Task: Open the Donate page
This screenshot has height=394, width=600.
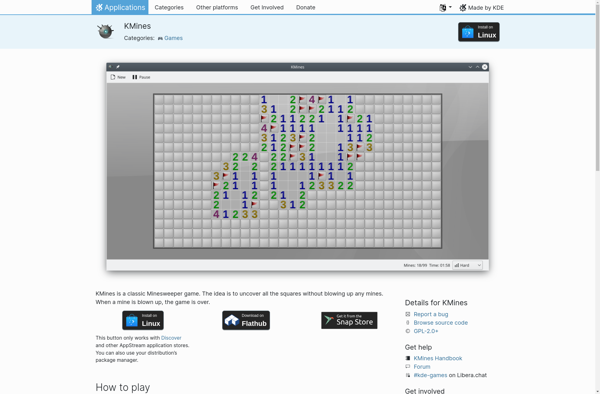Action: pos(305,7)
